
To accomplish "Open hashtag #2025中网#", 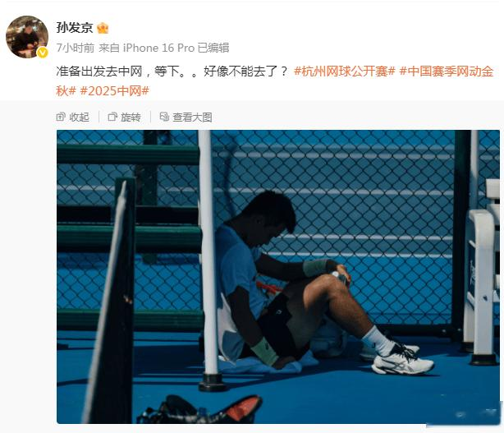I will tap(114, 91).
